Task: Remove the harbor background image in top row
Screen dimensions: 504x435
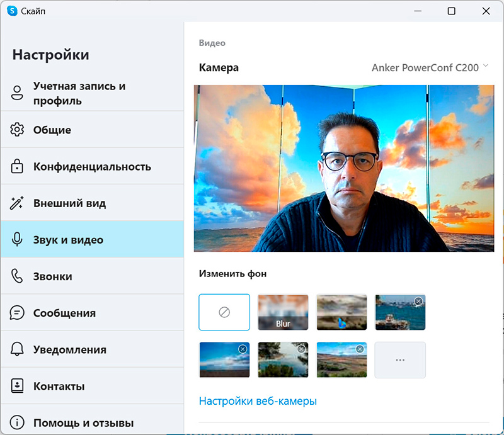Action: [418, 302]
